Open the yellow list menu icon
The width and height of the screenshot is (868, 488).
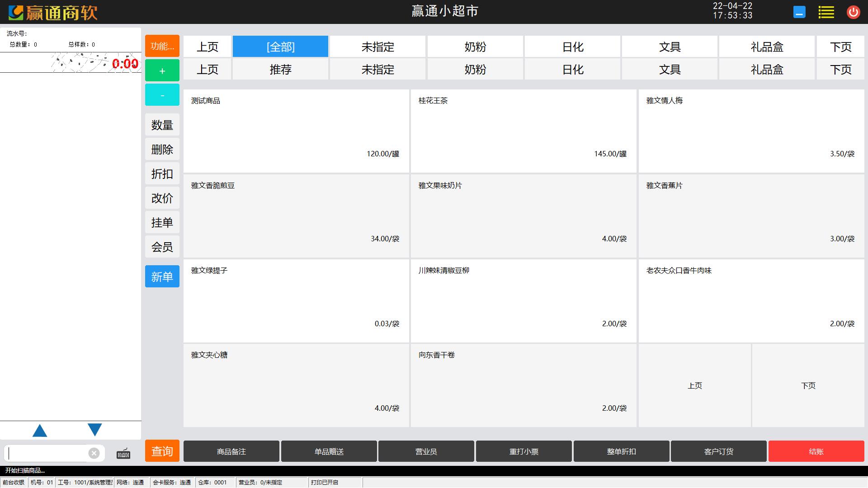click(x=826, y=12)
